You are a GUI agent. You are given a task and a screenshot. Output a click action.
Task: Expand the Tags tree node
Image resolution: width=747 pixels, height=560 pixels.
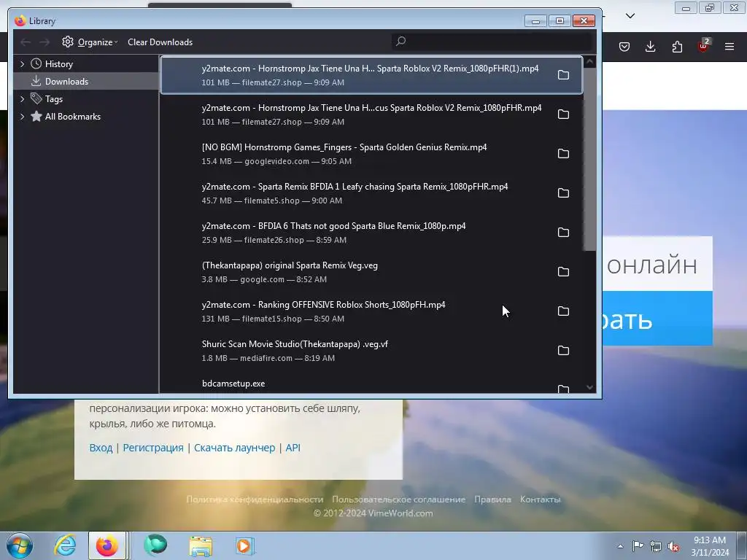[22, 99]
